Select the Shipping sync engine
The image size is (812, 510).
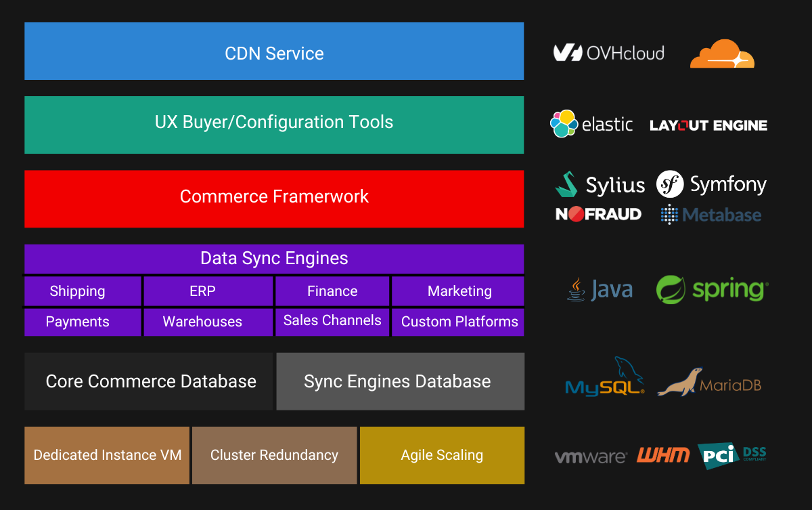[x=83, y=291]
